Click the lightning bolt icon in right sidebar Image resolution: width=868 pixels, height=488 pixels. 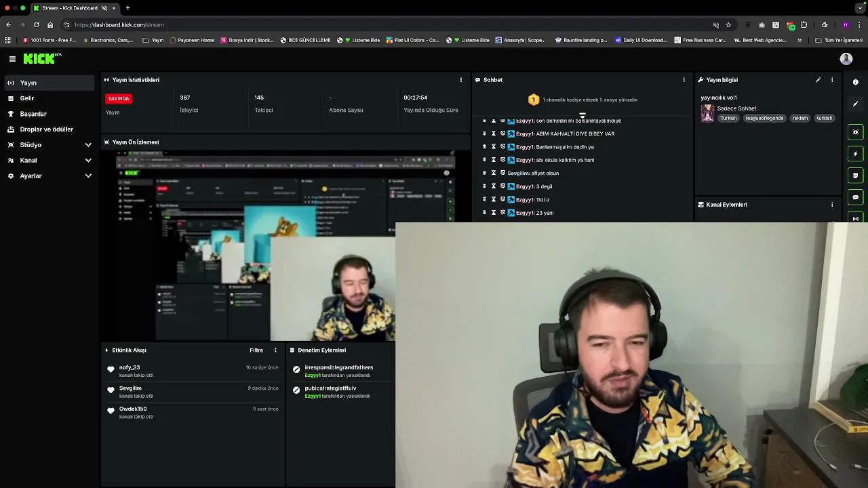pos(856,154)
